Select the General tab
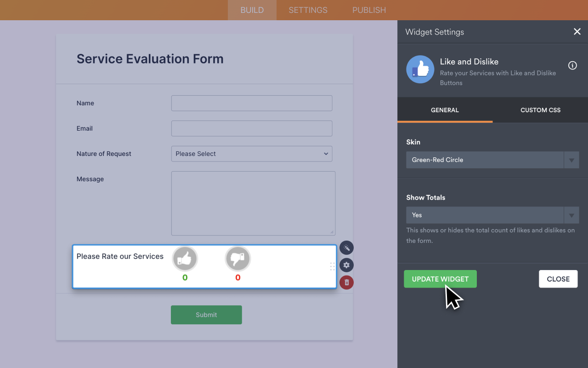The width and height of the screenshot is (588, 368). (445, 110)
